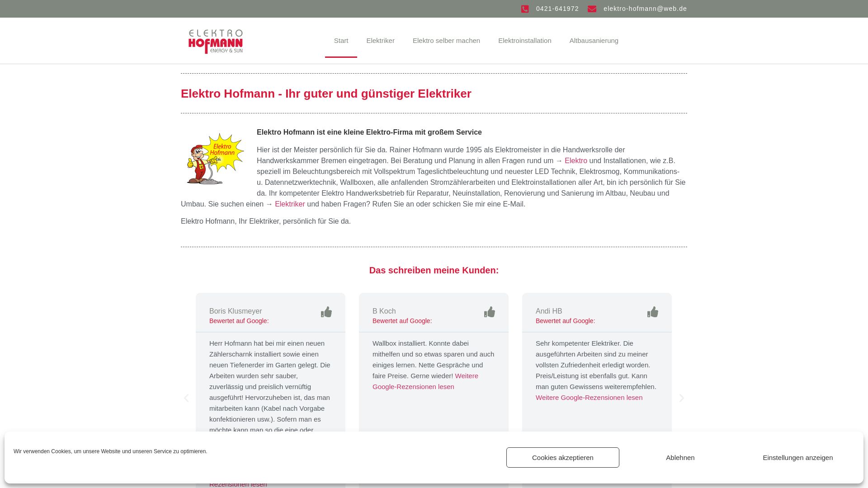Decline cookies with 'Ablehnen' button
868x488 pixels.
[680, 457]
